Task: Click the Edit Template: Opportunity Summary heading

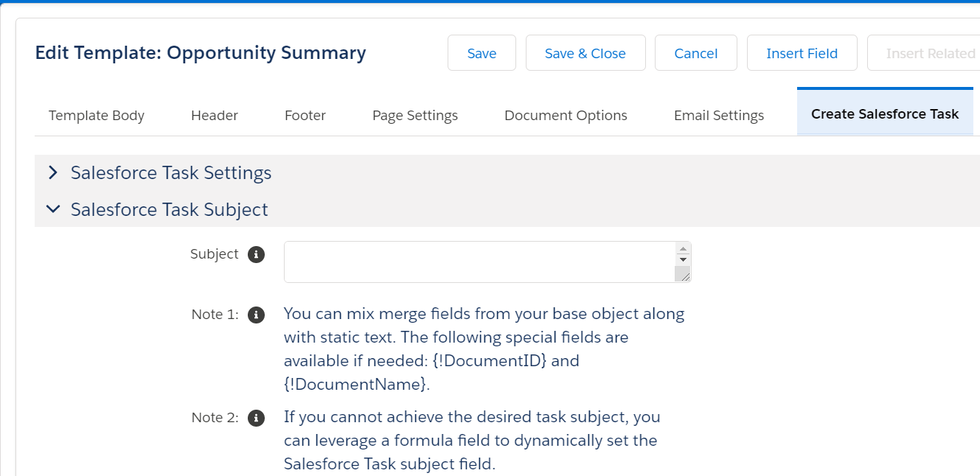Action: [201, 53]
